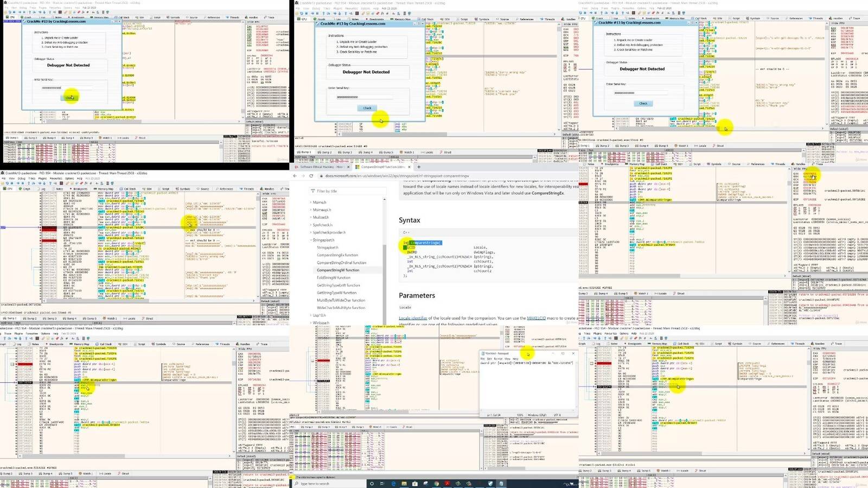Screen dimensions: 868x488
Task: Click Run arrow in top-left x64dbg toolbar
Action: (20, 12)
